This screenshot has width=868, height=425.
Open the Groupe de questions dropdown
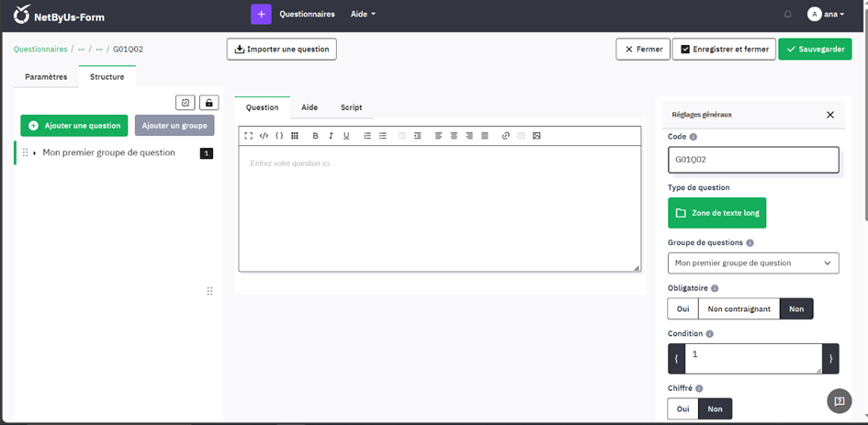(x=753, y=263)
